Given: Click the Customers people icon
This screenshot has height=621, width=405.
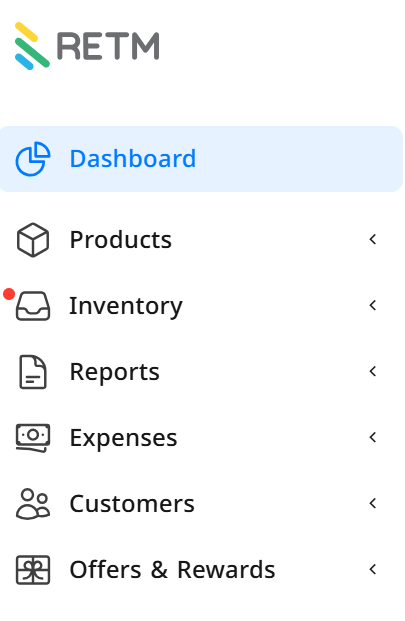Looking at the screenshot, I should coord(33,504).
